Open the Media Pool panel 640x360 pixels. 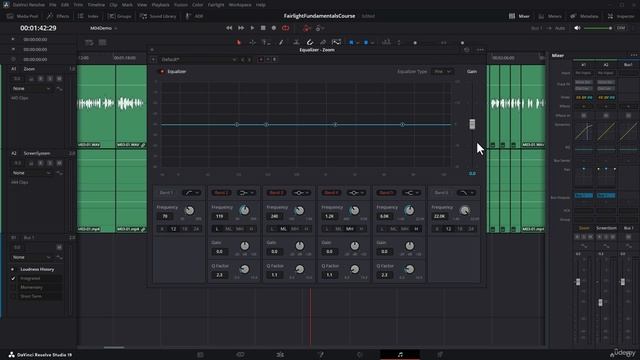23,16
